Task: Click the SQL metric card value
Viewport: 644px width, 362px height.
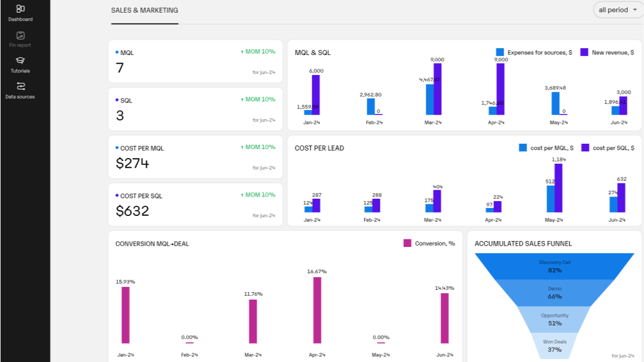Action: (120, 116)
